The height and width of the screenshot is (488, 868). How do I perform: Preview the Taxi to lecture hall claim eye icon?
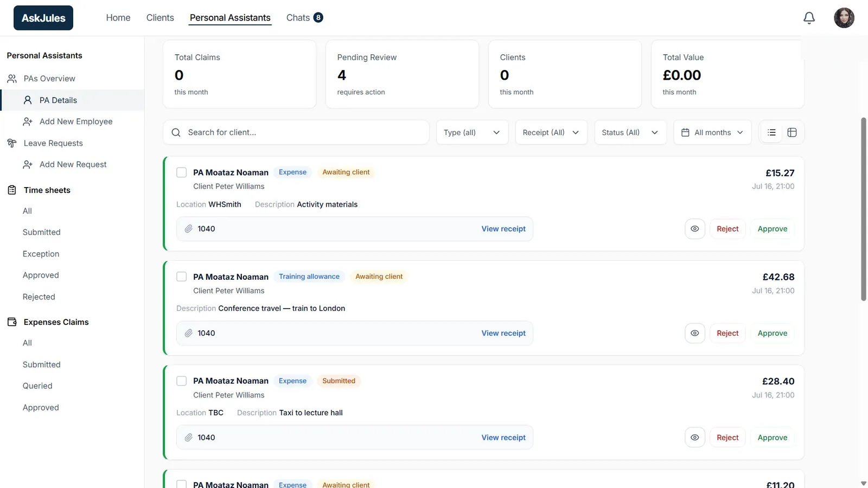click(x=695, y=438)
